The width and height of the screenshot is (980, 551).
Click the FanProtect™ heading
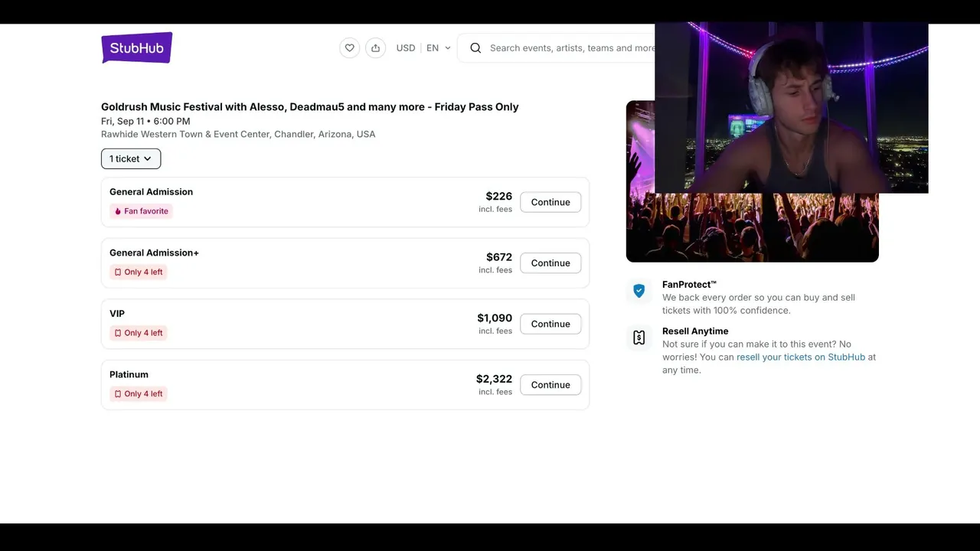pyautogui.click(x=690, y=285)
